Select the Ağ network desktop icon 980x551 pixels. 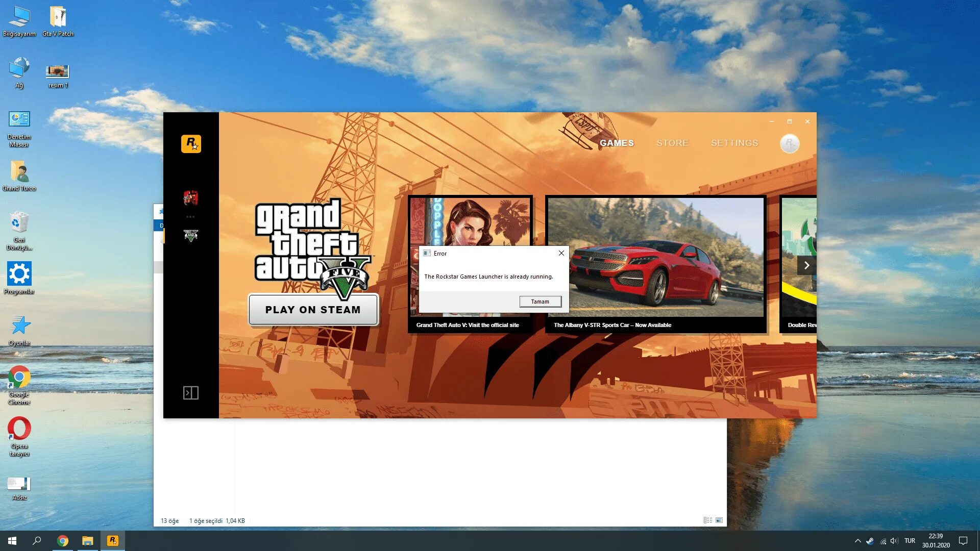[x=19, y=73]
